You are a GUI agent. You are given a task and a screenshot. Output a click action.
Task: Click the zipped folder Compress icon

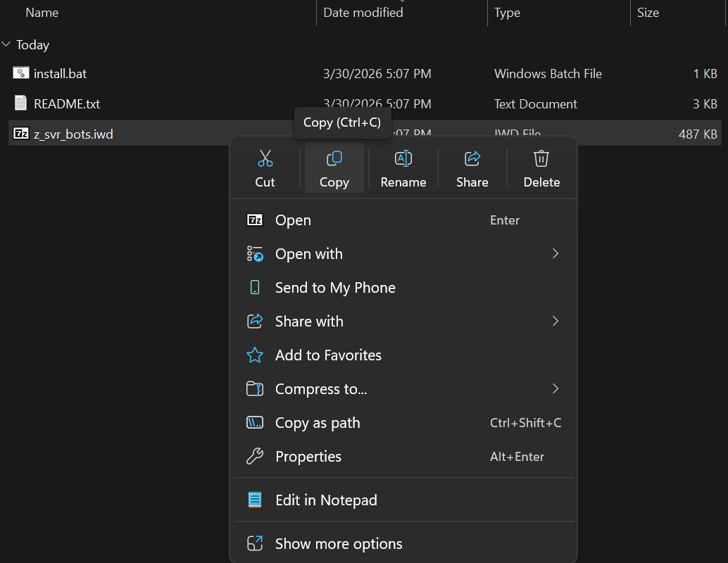[254, 388]
